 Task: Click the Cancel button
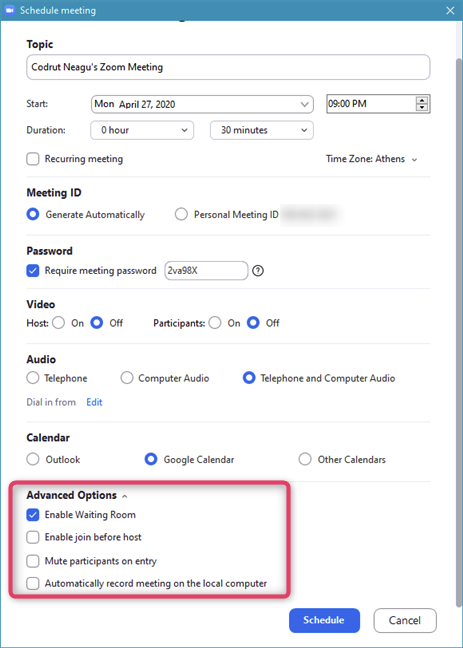click(x=405, y=620)
